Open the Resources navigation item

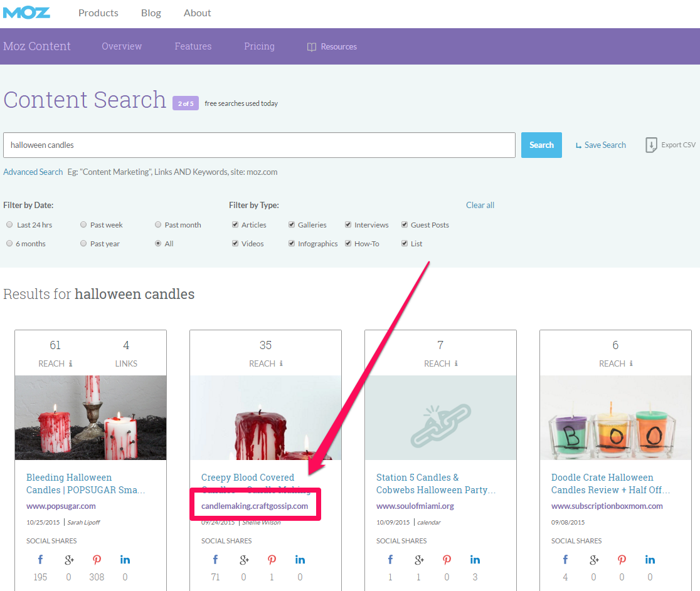click(332, 47)
